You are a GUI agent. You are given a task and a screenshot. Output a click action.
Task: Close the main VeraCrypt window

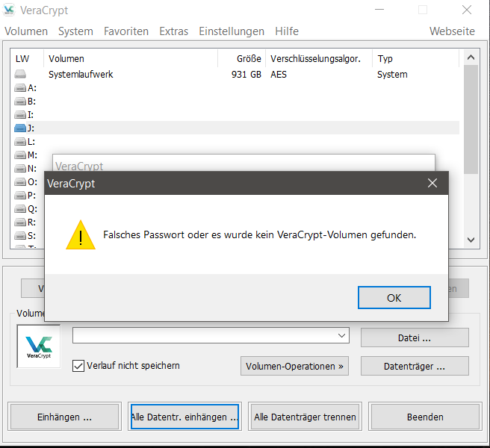467,10
